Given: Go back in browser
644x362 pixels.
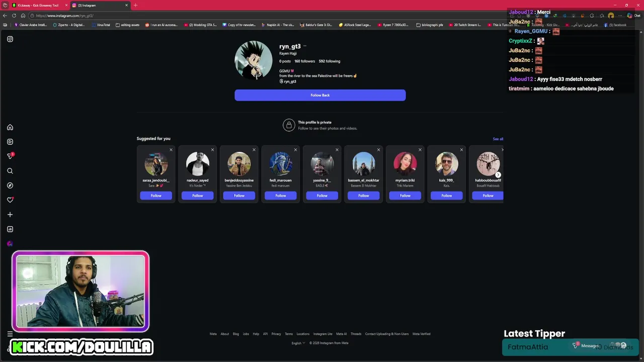Looking at the screenshot, I should click(x=5, y=16).
